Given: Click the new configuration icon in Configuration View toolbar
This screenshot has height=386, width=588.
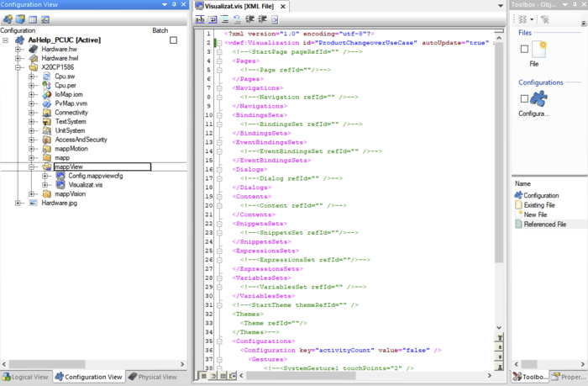Looking at the screenshot, I should click(8, 19).
